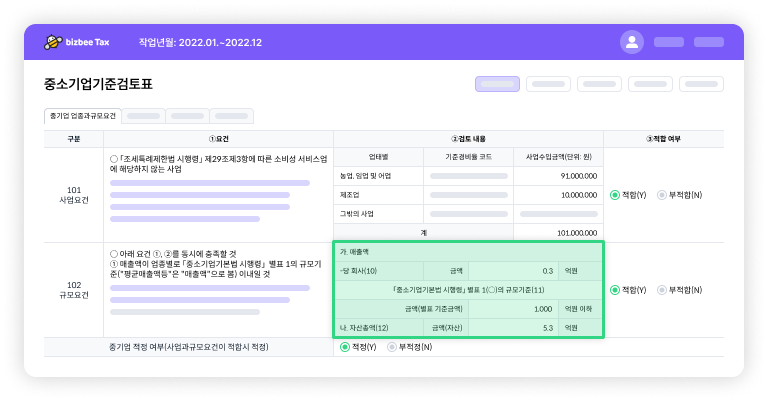Click the highlighted purple button beside page title
Viewport: 768px width, 401px height.
coord(497,84)
